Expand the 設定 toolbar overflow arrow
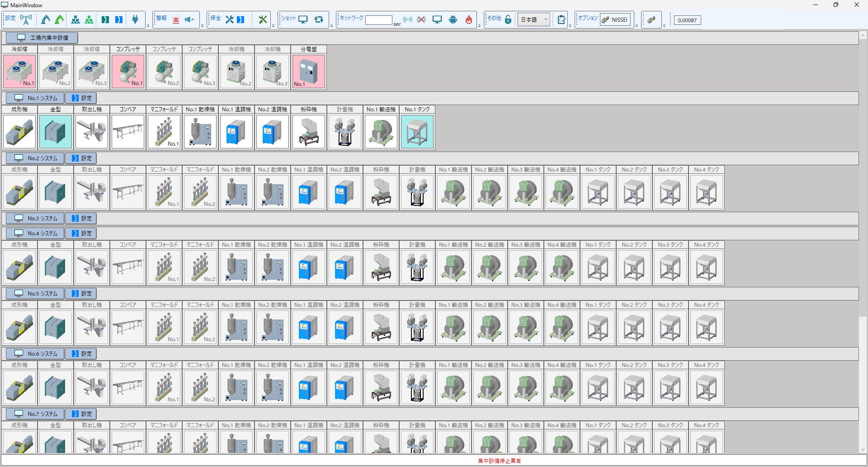The height and width of the screenshot is (467, 868). (148, 26)
